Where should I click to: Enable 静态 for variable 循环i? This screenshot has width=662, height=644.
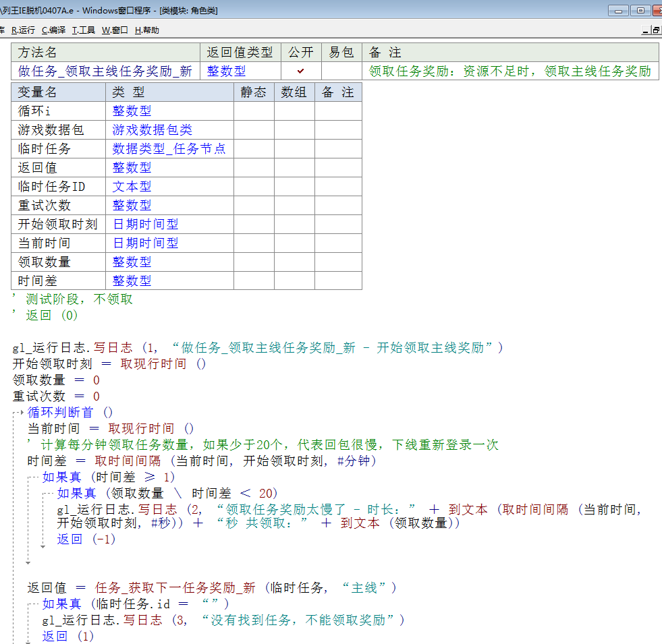(254, 111)
